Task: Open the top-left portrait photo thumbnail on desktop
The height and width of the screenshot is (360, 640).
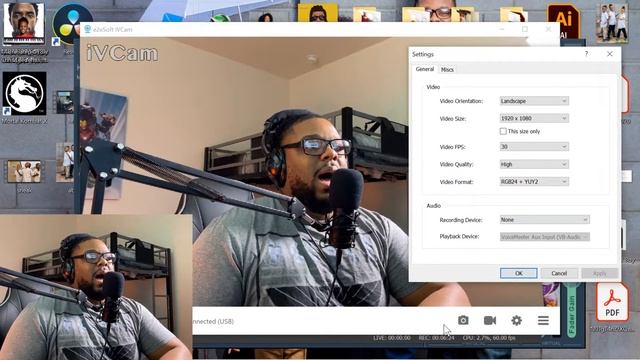Action: pos(24,24)
